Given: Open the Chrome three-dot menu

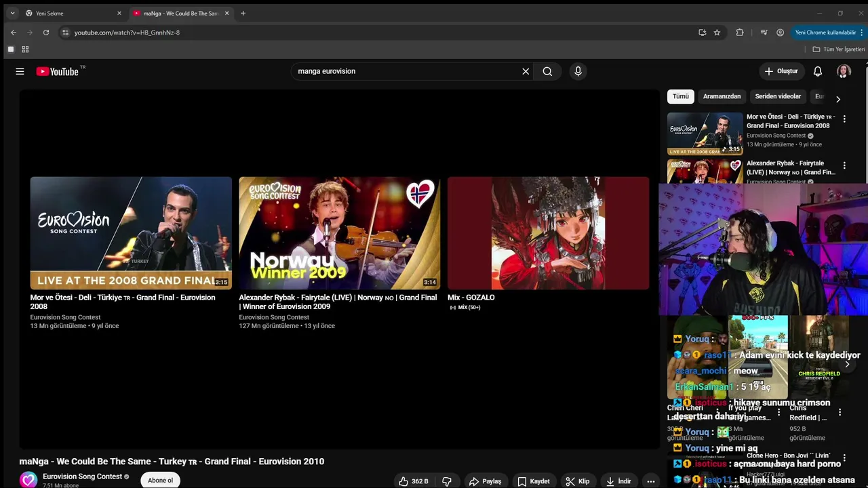Looking at the screenshot, I should point(863,33).
